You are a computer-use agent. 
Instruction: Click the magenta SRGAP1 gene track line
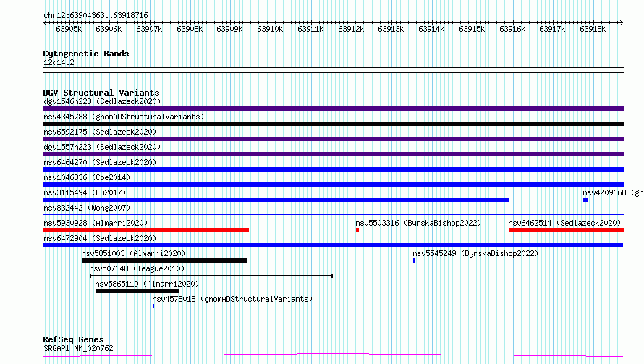tap(333, 355)
